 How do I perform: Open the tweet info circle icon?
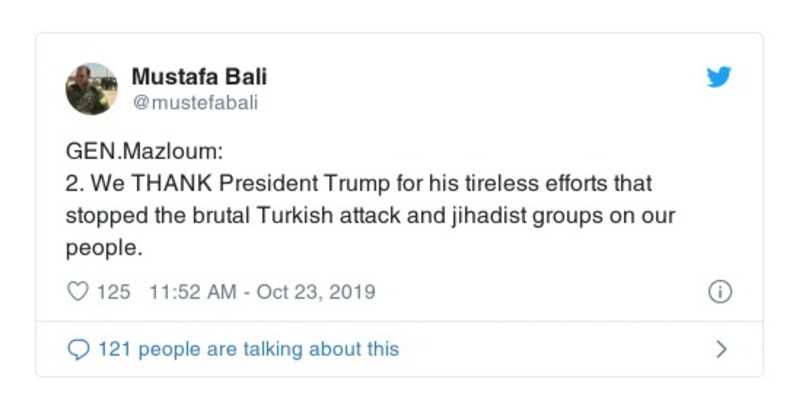[x=719, y=292]
